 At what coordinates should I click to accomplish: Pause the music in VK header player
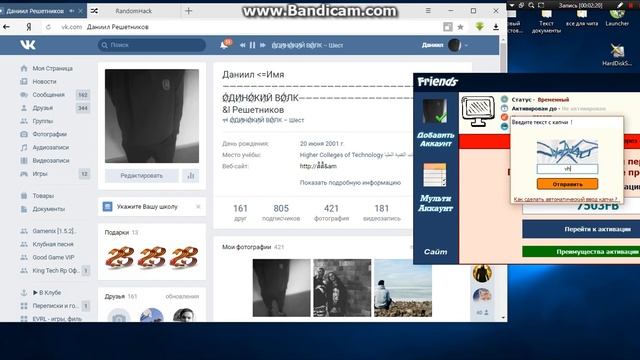(253, 45)
